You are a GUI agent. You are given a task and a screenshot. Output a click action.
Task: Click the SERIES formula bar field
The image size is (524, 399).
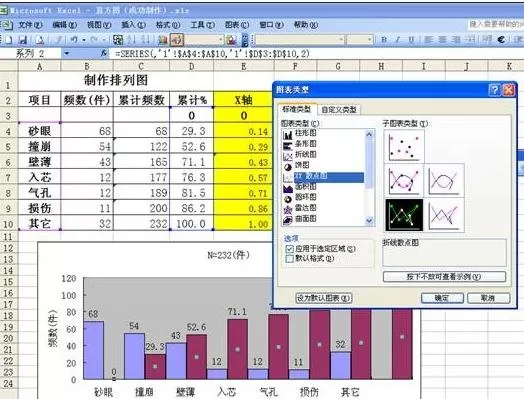pos(317,53)
